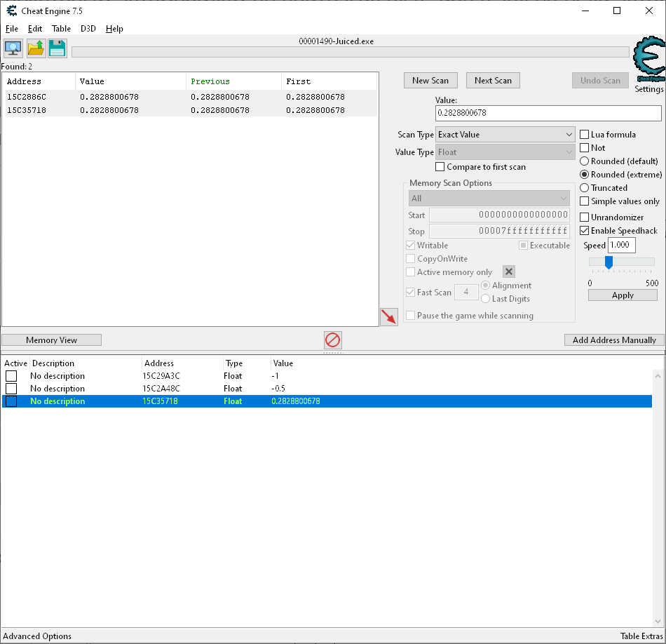Click the Start address field
The image size is (666, 644).
click(x=499, y=215)
